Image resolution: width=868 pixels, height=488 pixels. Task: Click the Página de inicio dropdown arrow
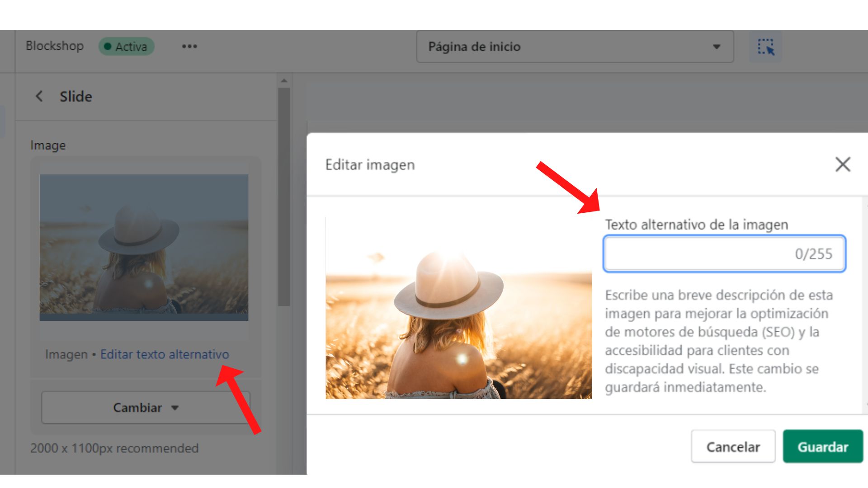pos(717,47)
